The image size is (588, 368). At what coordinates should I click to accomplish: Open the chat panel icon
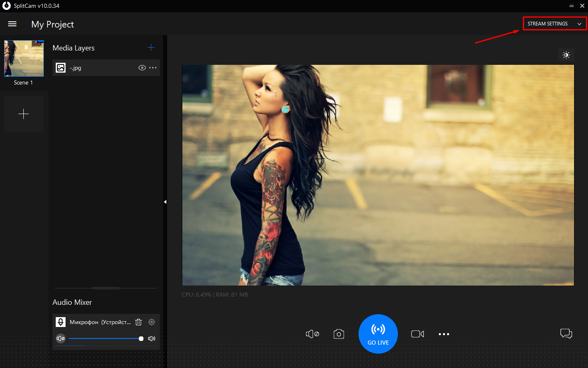[x=566, y=334]
